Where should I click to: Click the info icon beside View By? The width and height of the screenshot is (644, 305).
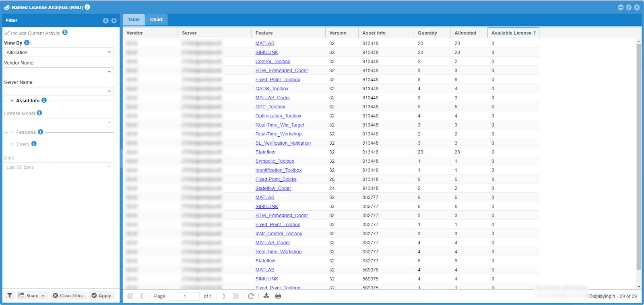point(27,43)
